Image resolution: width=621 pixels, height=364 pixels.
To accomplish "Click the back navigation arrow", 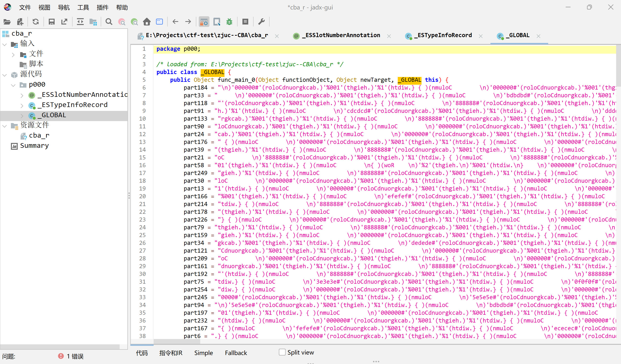I will point(175,22).
